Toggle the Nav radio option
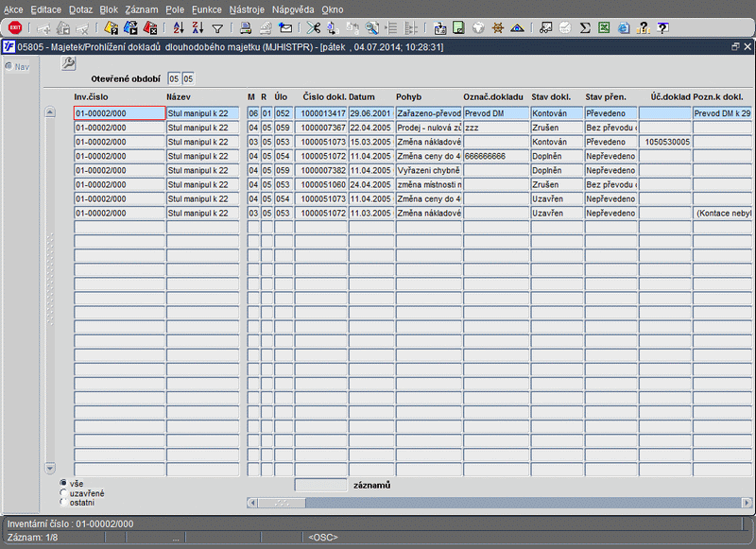This screenshot has width=756, height=549. tap(9, 66)
